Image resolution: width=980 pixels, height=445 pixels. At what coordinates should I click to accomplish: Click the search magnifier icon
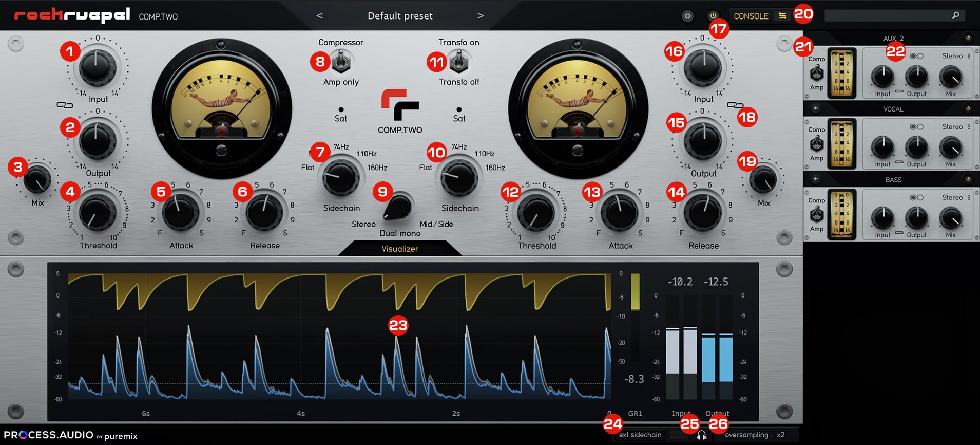click(x=955, y=15)
